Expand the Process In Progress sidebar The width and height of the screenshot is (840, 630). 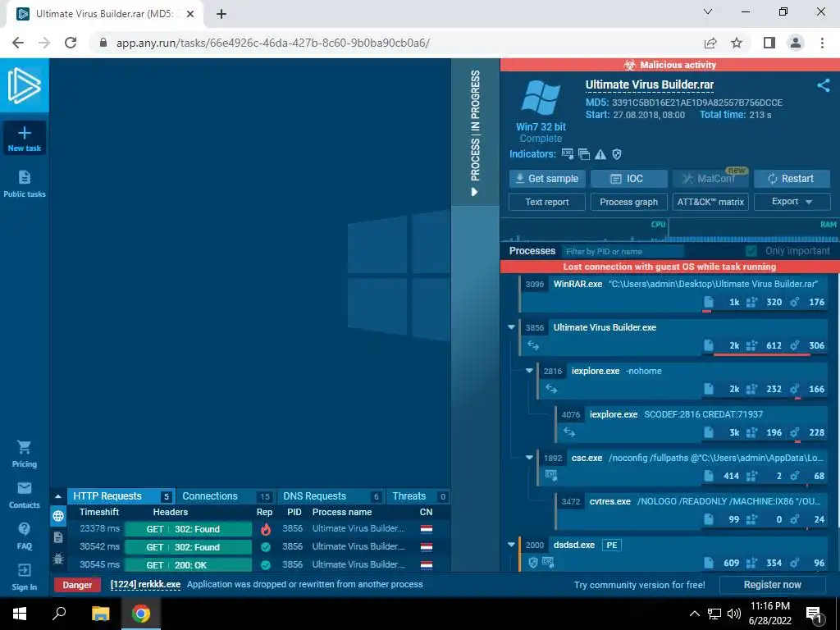tap(475, 131)
